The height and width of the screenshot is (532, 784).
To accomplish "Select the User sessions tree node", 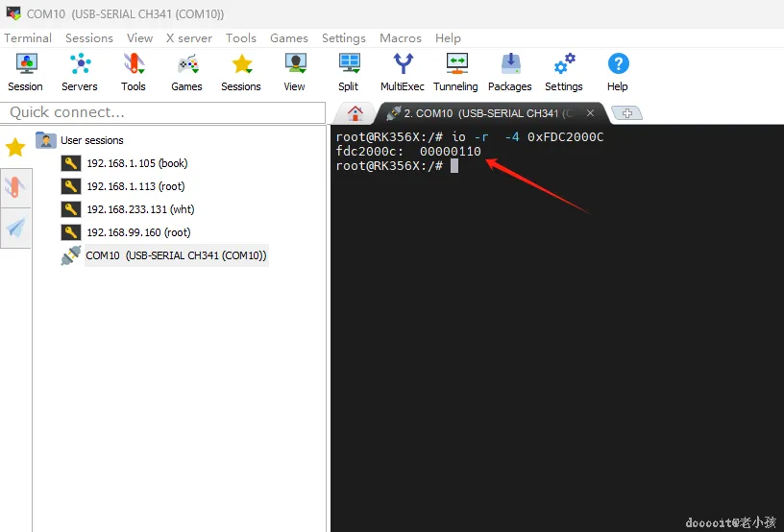I will point(92,140).
